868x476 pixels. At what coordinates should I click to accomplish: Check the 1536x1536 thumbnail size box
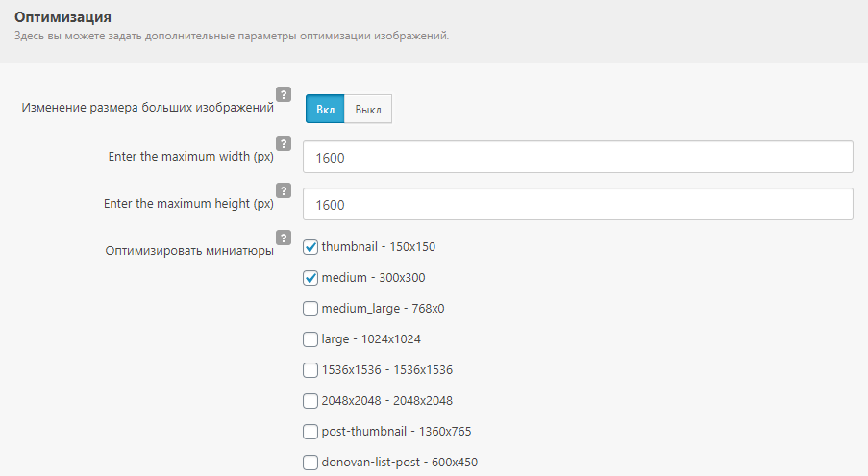[x=310, y=370]
